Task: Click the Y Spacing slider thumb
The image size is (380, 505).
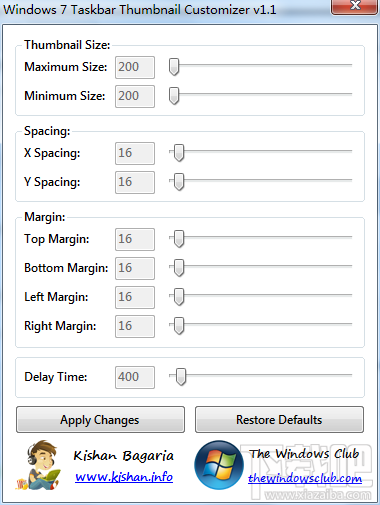Action: point(179,182)
